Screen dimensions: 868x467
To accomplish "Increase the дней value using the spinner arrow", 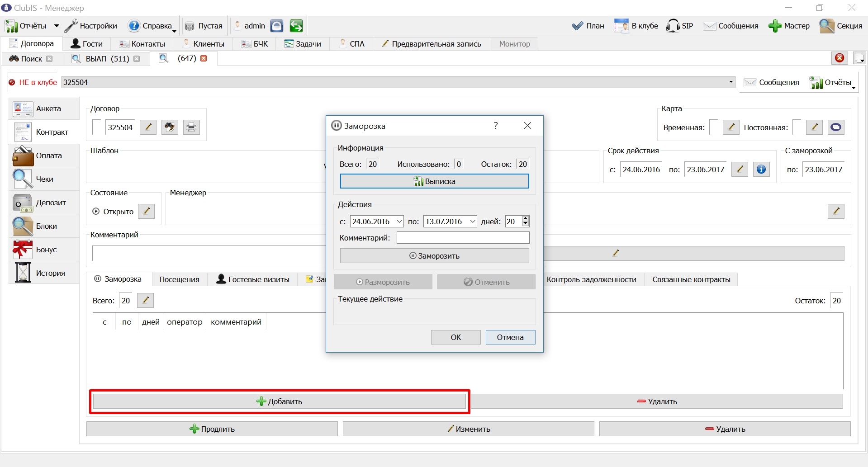I will (525, 219).
